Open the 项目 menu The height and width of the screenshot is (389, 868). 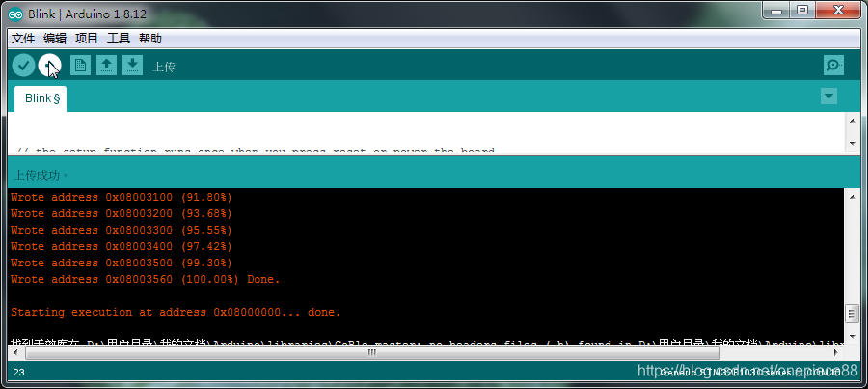(87, 39)
